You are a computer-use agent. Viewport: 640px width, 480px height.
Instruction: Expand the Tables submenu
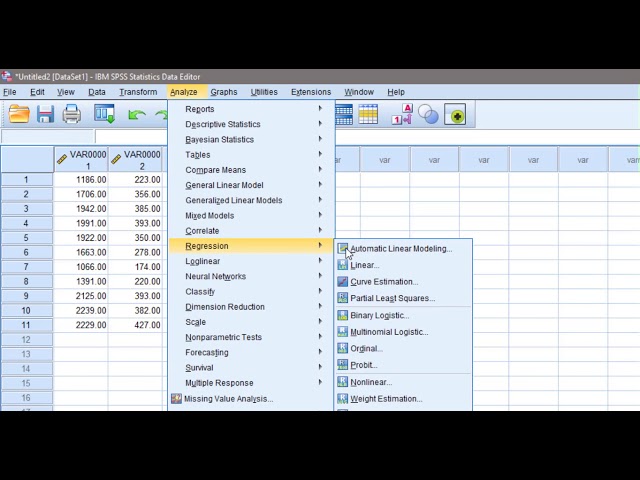251,155
